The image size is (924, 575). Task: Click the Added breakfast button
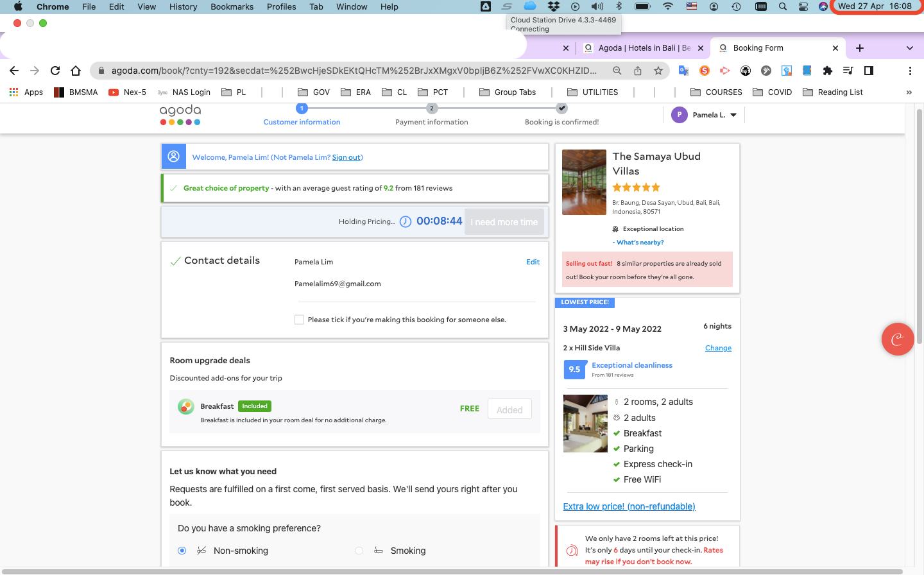click(509, 409)
